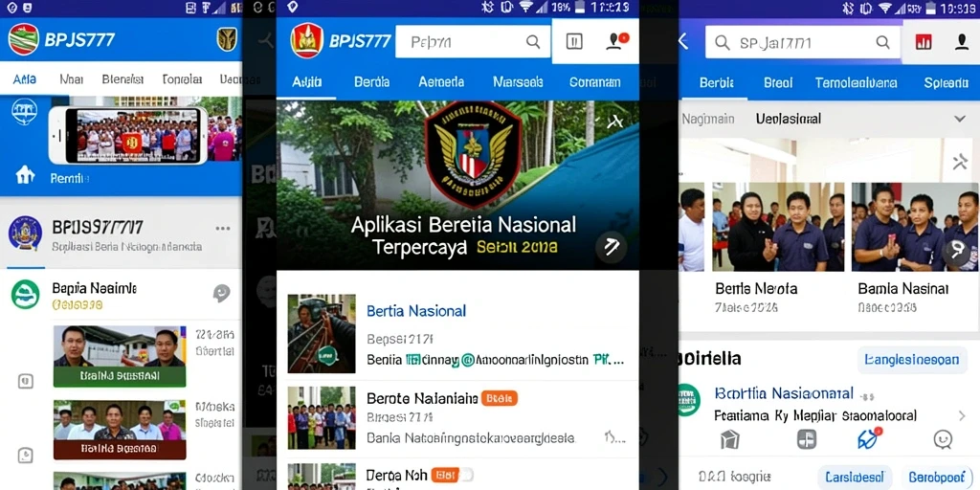
Task: Tap the crossed-tools icon on the middle banner
Action: point(615,122)
